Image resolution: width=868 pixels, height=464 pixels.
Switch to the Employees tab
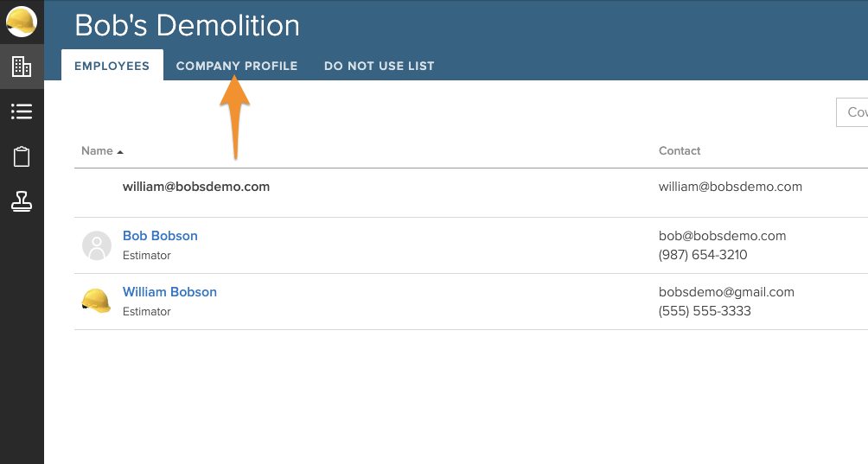click(x=112, y=66)
